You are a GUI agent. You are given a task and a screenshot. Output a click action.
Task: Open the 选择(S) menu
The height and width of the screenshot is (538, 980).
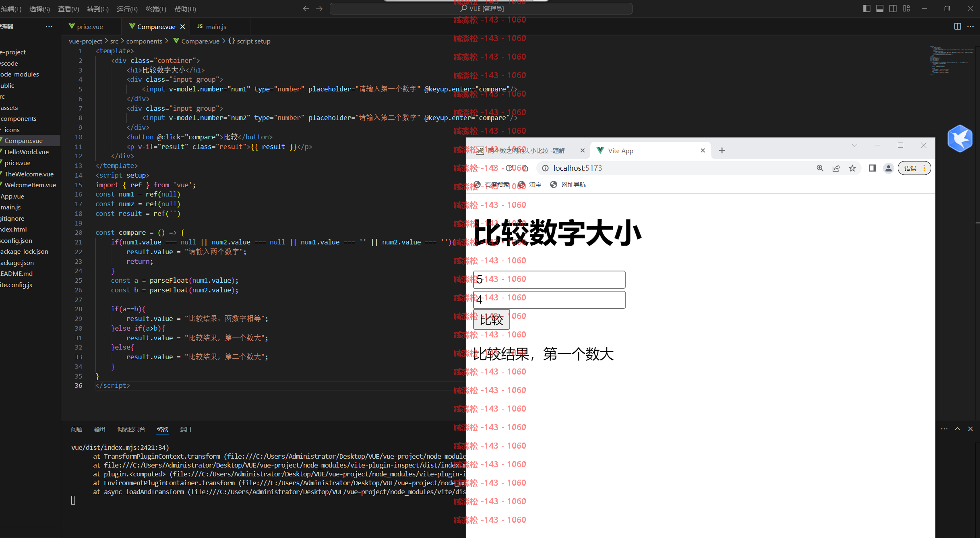point(39,9)
